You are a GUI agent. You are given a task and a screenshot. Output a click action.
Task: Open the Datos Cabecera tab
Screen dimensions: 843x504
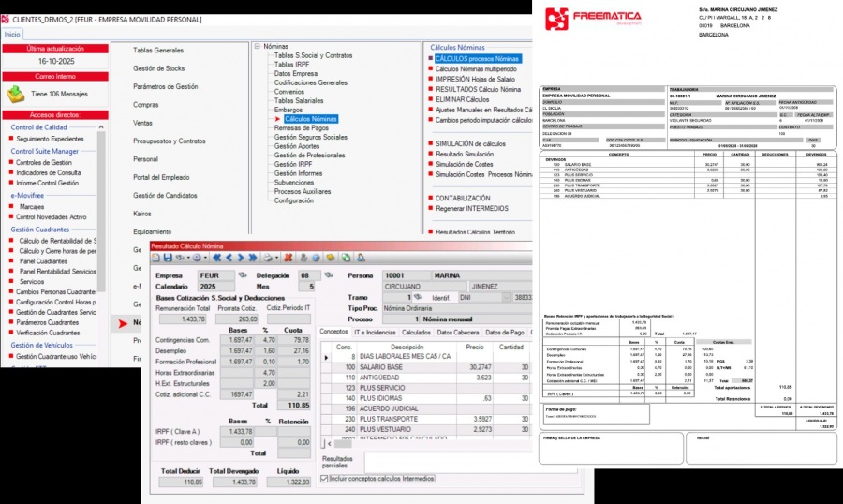(x=458, y=332)
